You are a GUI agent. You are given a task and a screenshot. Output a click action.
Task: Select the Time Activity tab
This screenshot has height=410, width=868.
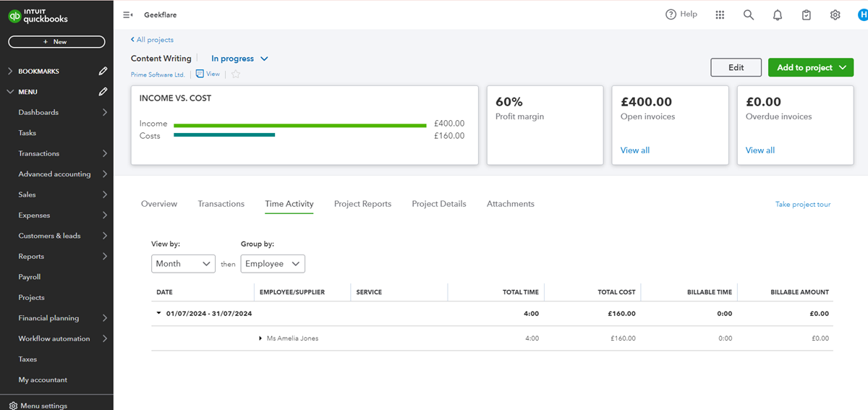click(x=289, y=204)
